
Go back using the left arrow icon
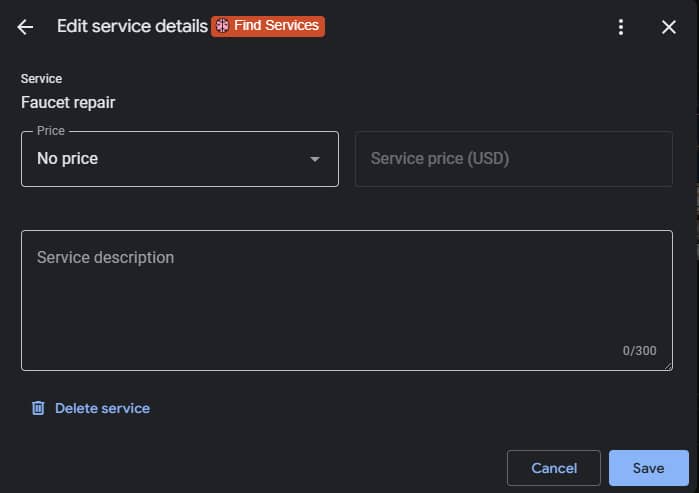click(25, 27)
